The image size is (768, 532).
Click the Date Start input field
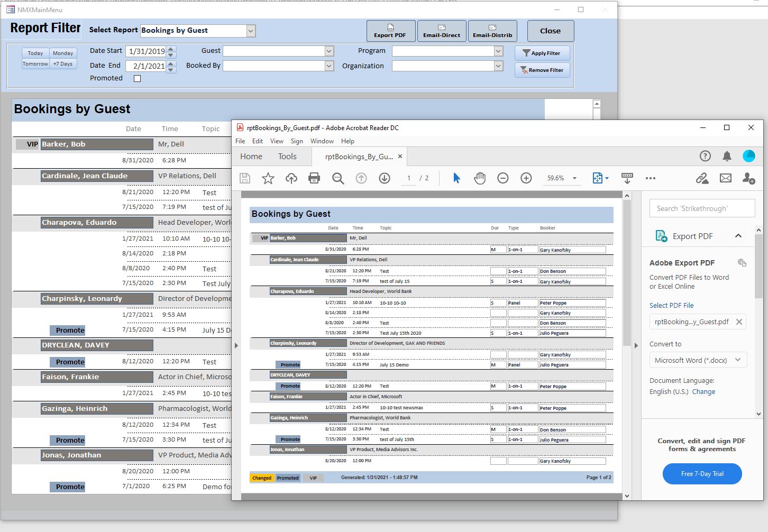click(146, 51)
